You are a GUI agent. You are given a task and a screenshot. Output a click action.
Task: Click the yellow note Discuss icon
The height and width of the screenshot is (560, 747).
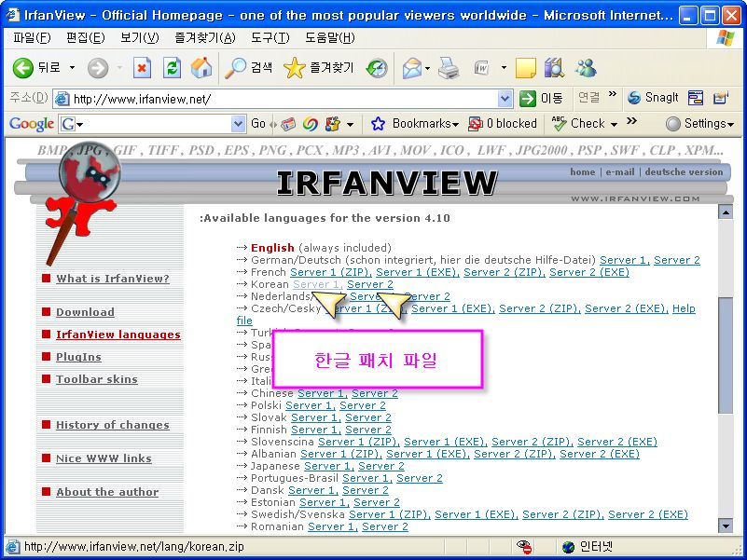(525, 68)
